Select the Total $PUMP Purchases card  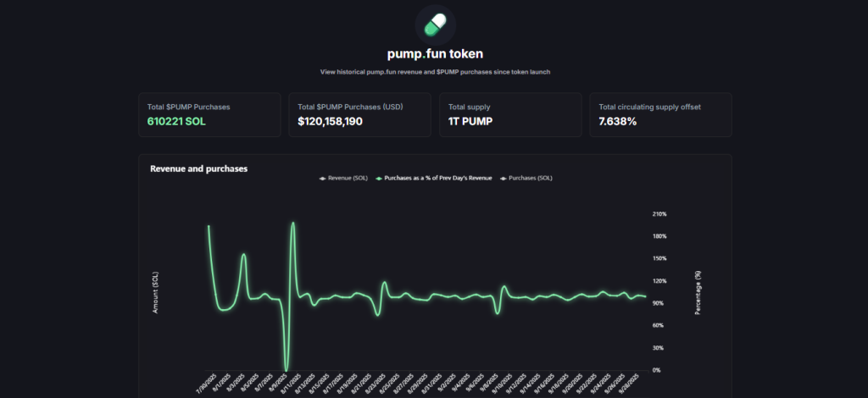[x=209, y=114]
